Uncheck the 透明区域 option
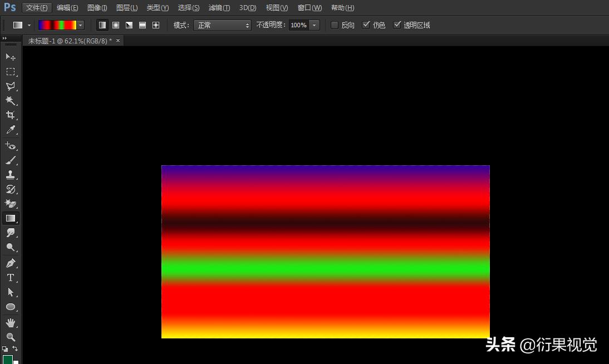609x364 pixels. pyautogui.click(x=397, y=25)
